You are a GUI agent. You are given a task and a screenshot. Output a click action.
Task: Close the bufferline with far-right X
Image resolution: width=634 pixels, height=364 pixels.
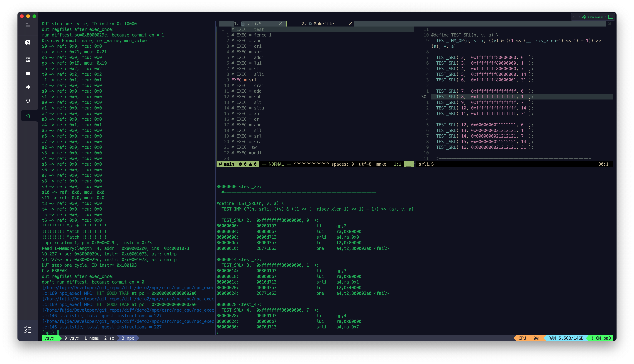[x=610, y=24]
